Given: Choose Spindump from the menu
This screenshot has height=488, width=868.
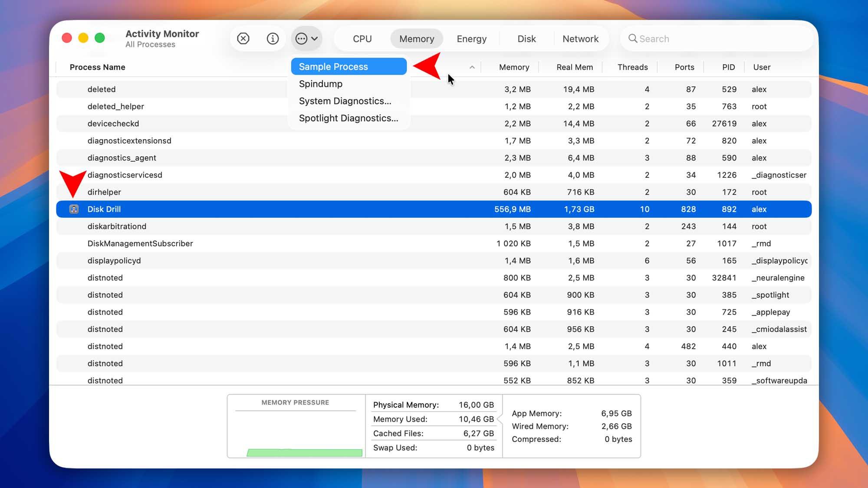Looking at the screenshot, I should [349, 84].
